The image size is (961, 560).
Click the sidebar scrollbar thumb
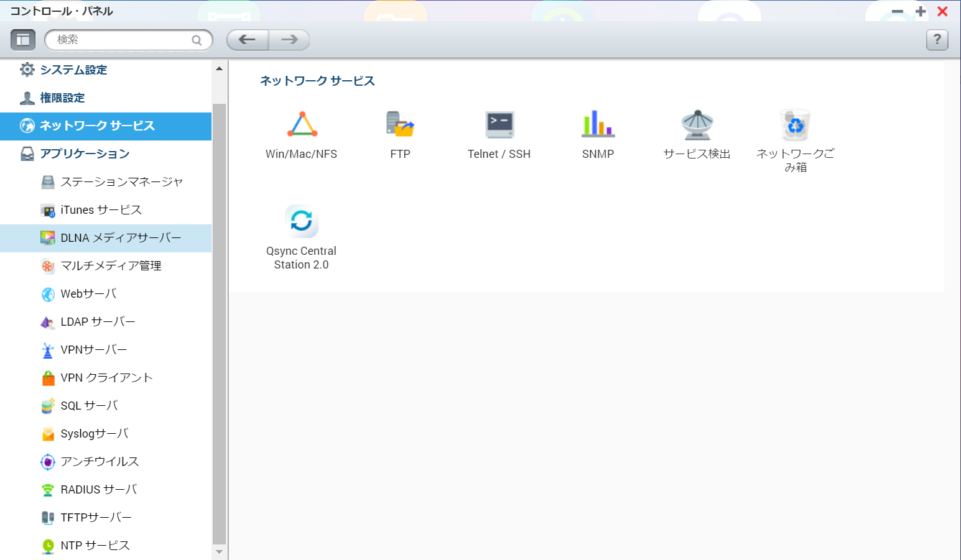[219, 323]
